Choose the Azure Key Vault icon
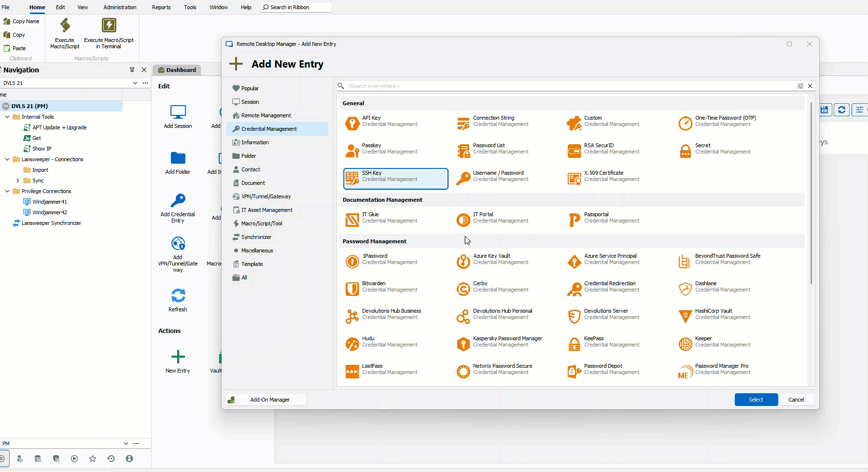 [463, 261]
